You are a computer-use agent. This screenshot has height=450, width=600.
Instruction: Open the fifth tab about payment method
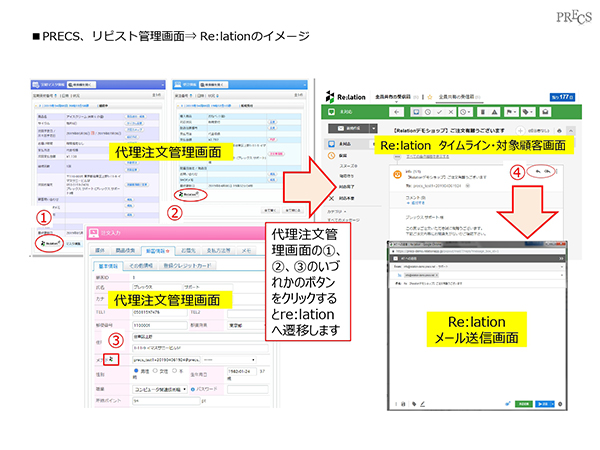pos(218,251)
